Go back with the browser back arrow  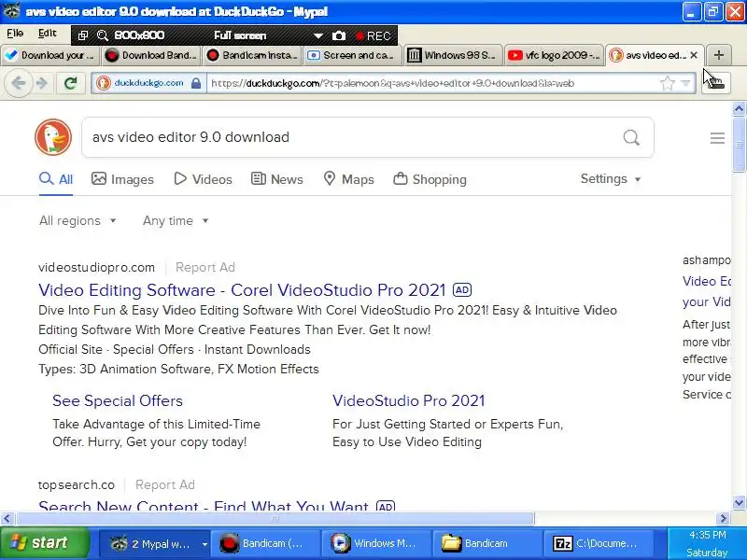point(19,83)
